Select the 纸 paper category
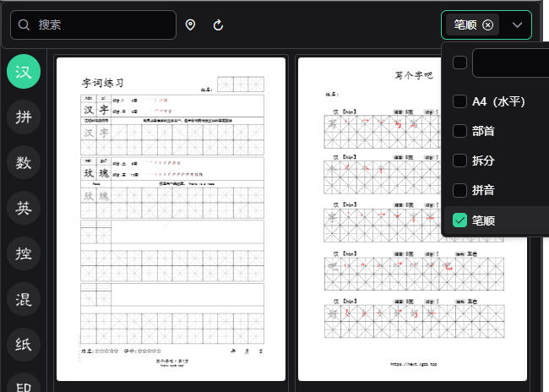This screenshot has width=549, height=392. click(x=24, y=342)
